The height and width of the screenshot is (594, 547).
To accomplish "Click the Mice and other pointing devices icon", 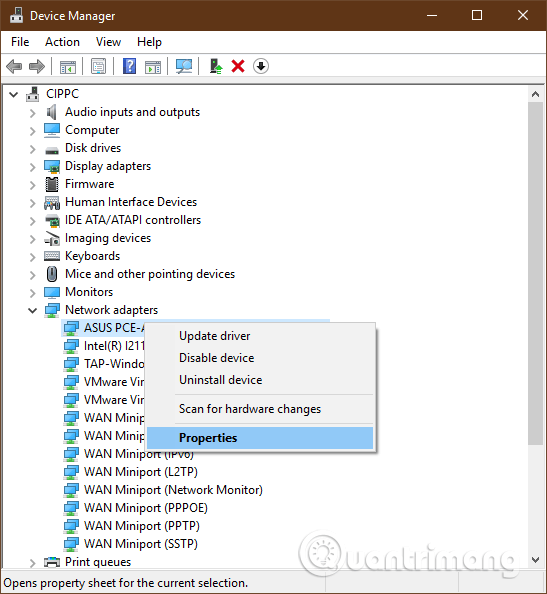I will (52, 274).
